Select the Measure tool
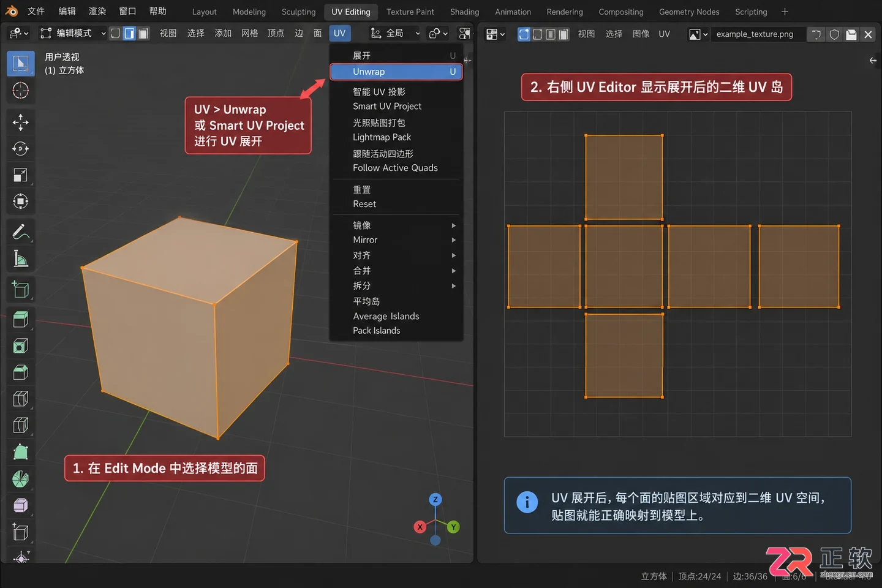Screen dimensions: 882x588 [x=20, y=259]
